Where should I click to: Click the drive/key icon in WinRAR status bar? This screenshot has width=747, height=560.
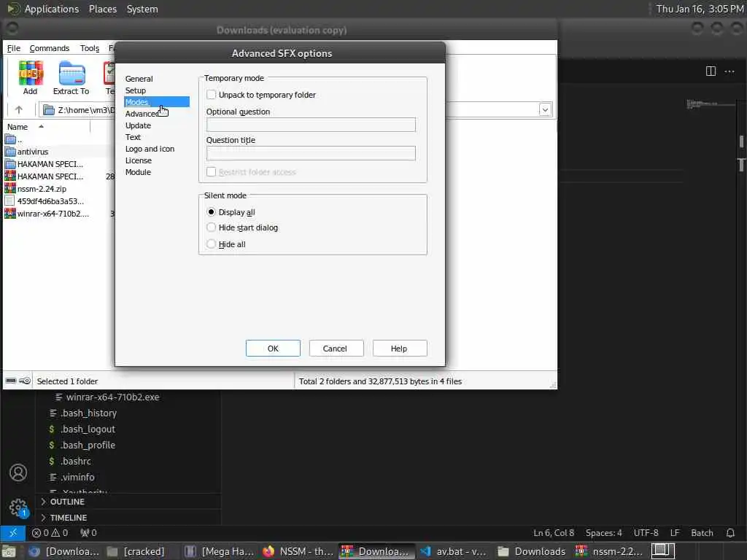pyautogui.click(x=18, y=381)
